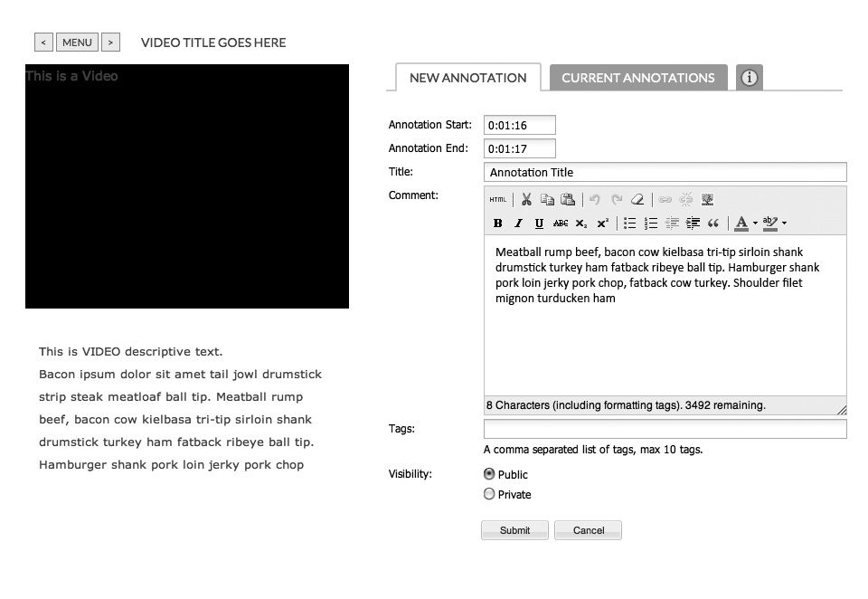
Task: Click the blockquote icon
Action: (713, 223)
